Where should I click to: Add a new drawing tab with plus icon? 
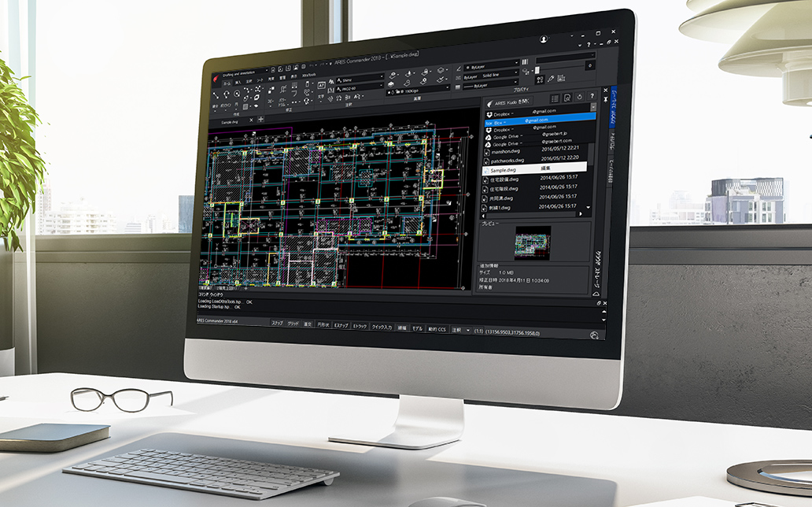[x=260, y=119]
